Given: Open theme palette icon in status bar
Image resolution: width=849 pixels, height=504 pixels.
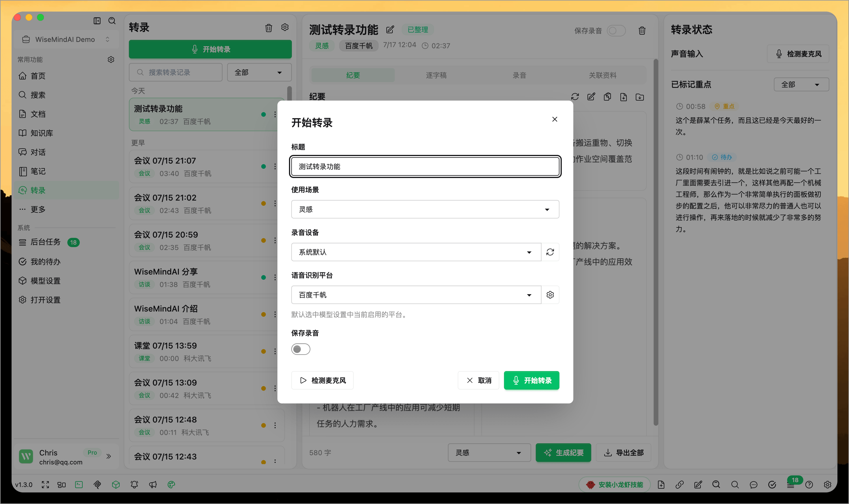Looking at the screenshot, I should (x=171, y=485).
